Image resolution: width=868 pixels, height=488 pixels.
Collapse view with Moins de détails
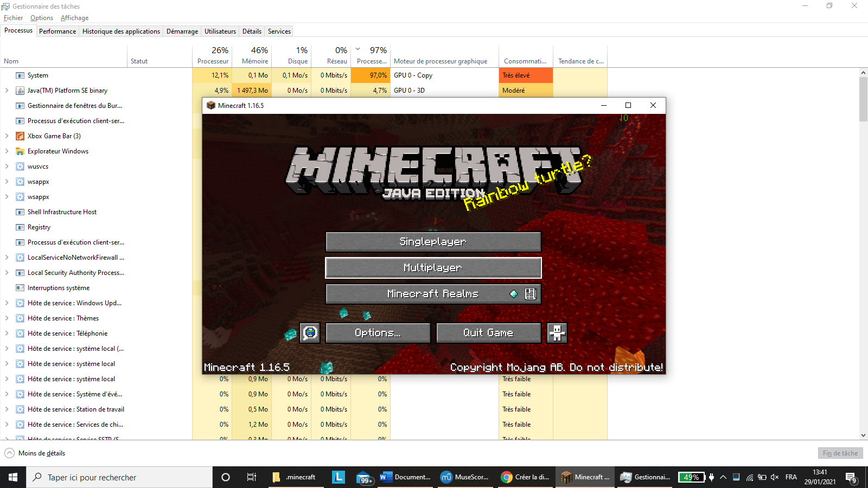(35, 453)
